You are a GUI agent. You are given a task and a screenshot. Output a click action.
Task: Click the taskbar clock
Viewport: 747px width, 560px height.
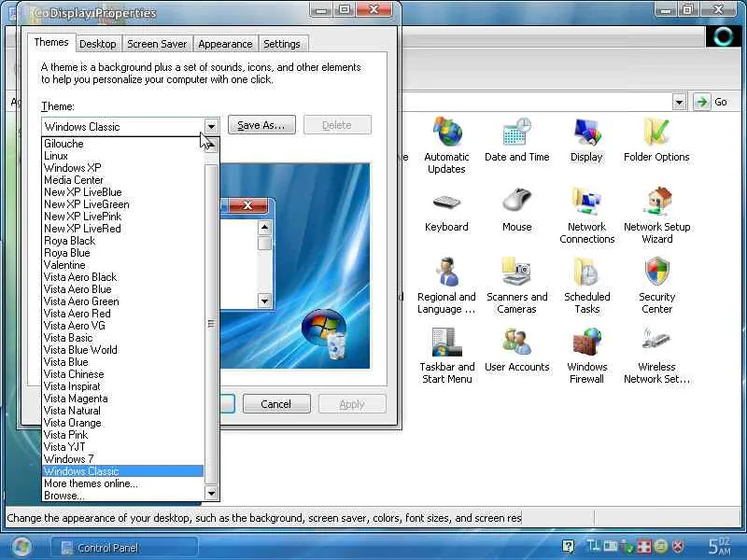pyautogui.click(x=719, y=546)
